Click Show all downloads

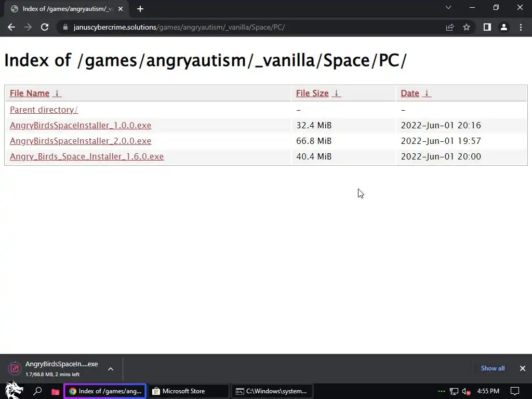pos(493,368)
